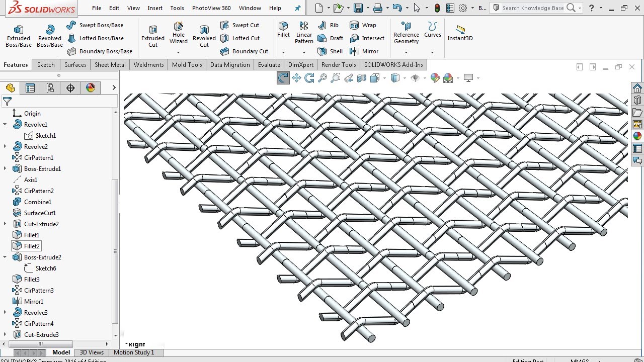Choose the Boundary Boss/Base feature
The height and width of the screenshot is (362, 644).
(100, 51)
